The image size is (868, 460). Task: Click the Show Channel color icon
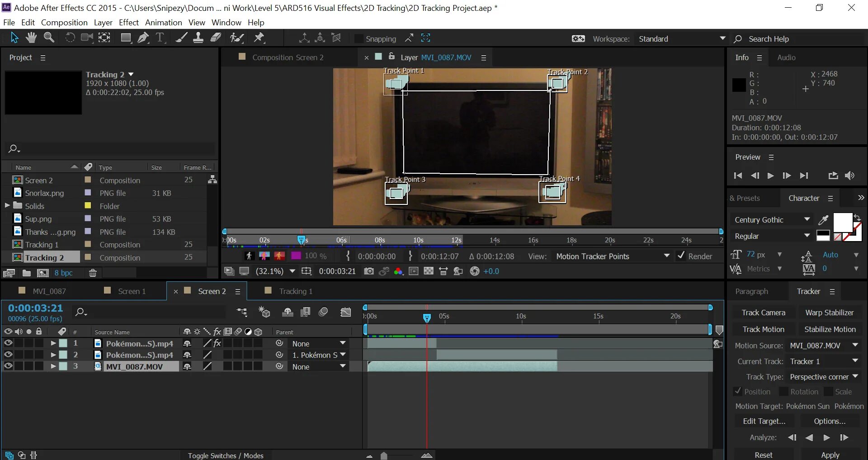[398, 271]
